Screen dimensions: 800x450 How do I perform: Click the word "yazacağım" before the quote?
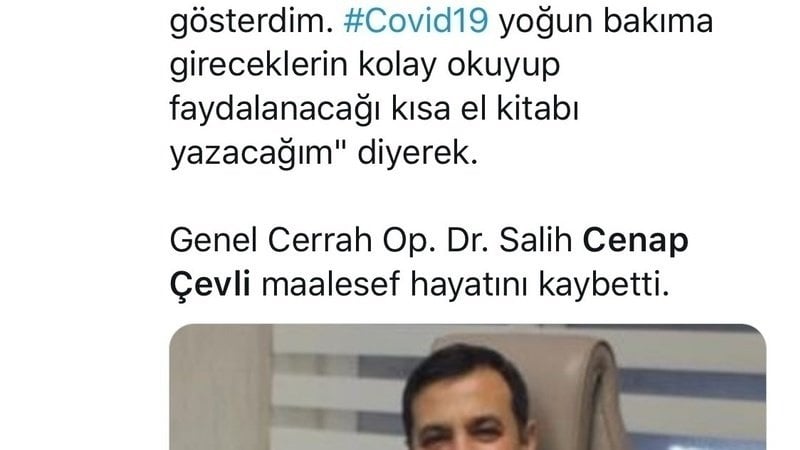tap(251, 154)
